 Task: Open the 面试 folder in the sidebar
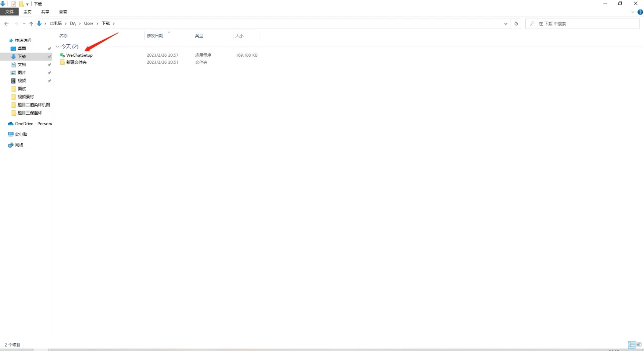point(22,89)
